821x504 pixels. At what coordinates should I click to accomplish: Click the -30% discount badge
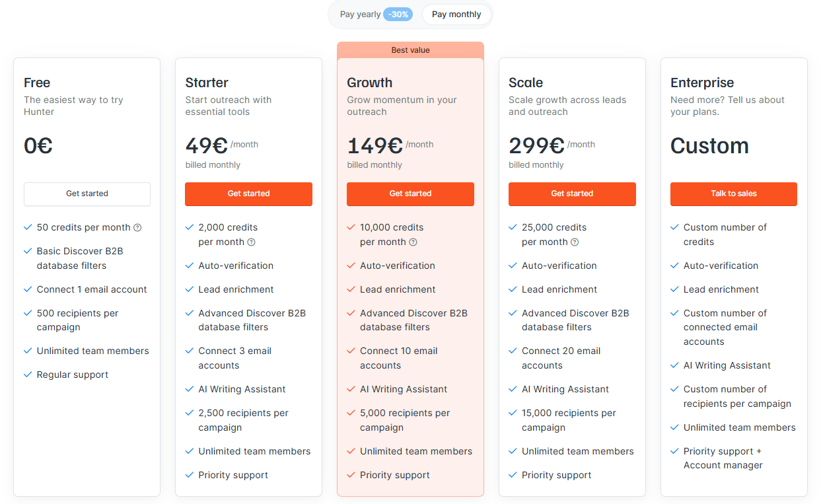(398, 14)
